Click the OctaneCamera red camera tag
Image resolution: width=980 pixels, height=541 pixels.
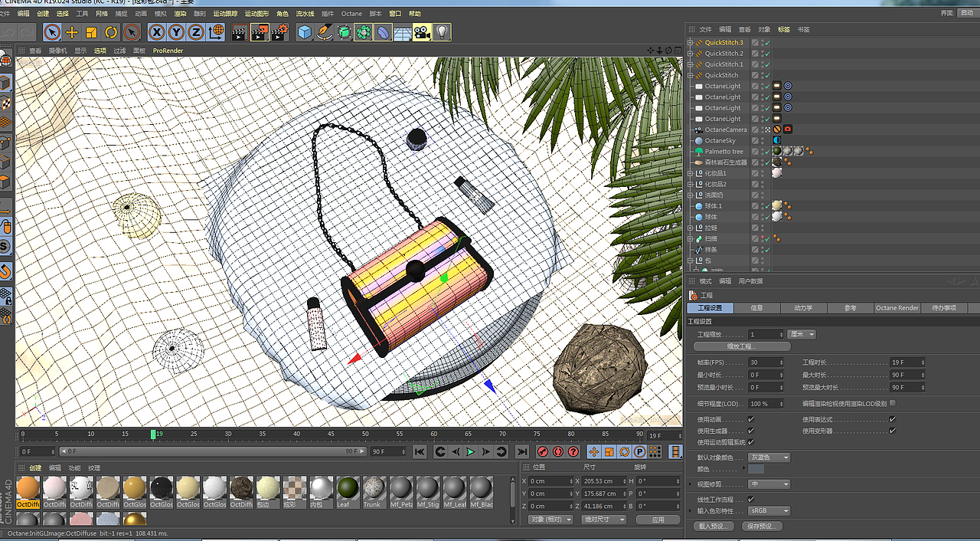point(787,130)
